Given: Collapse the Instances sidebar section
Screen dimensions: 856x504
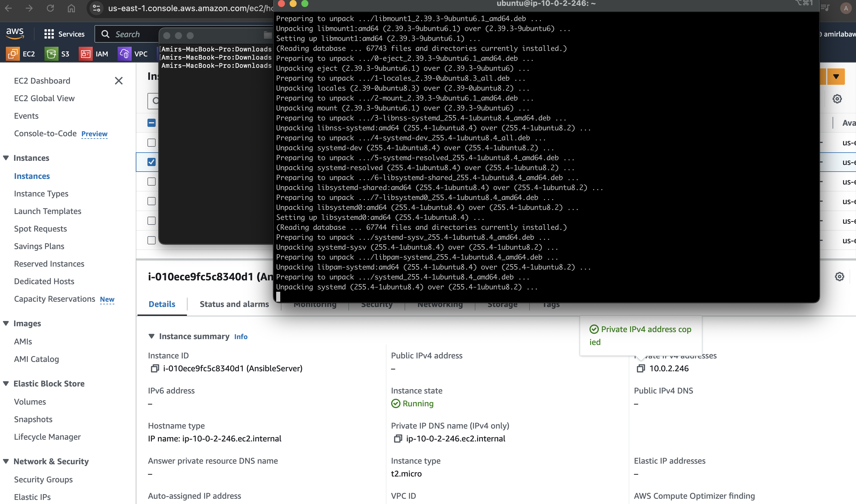Looking at the screenshot, I should pos(6,158).
